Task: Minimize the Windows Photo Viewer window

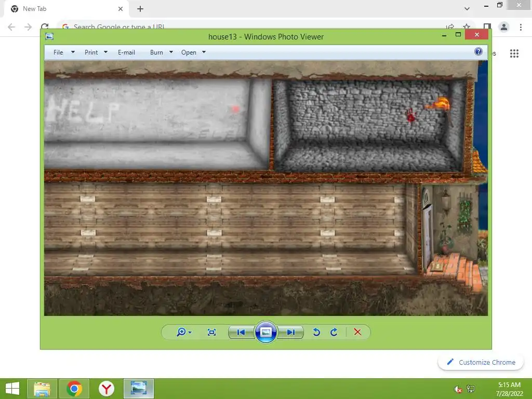Action: pos(444,35)
